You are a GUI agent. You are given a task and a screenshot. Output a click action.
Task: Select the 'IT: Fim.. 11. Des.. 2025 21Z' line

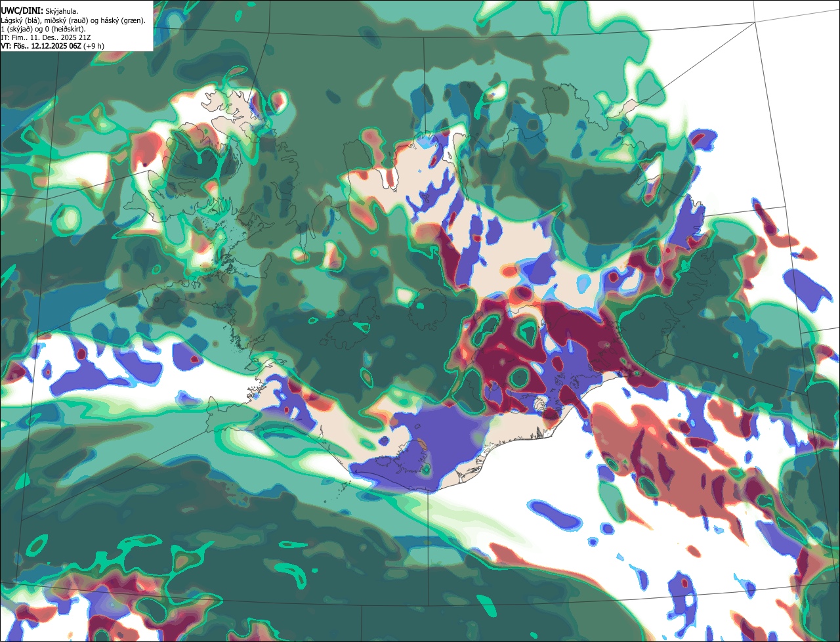pyautogui.click(x=46, y=37)
